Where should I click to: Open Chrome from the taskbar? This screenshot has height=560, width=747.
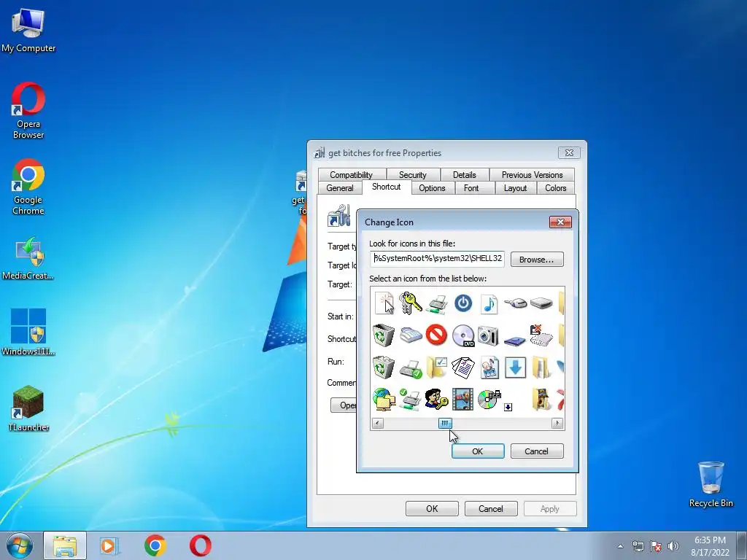pos(155,545)
